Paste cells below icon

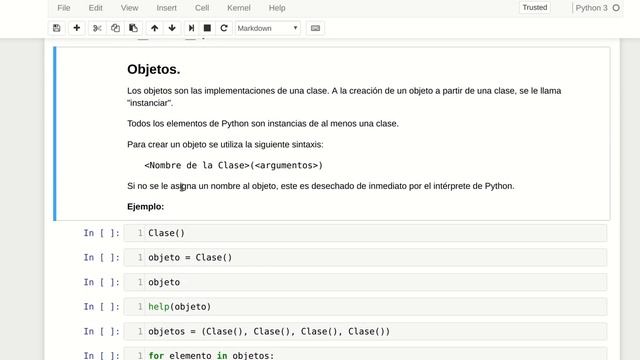coord(133,28)
